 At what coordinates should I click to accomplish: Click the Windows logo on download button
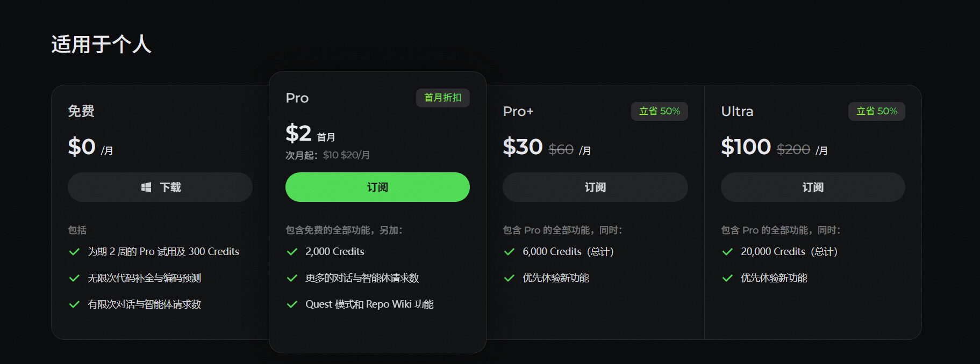tap(146, 187)
